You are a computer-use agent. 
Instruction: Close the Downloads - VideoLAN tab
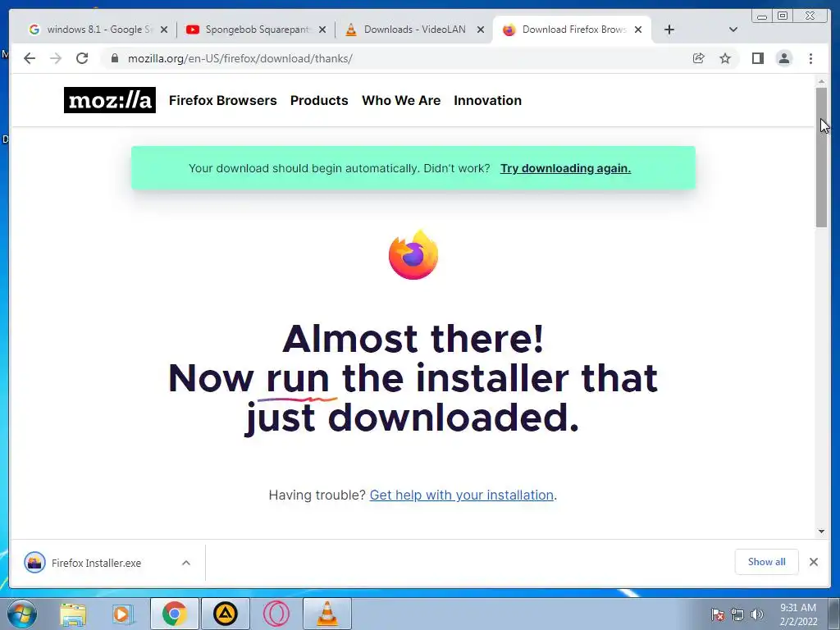481,30
